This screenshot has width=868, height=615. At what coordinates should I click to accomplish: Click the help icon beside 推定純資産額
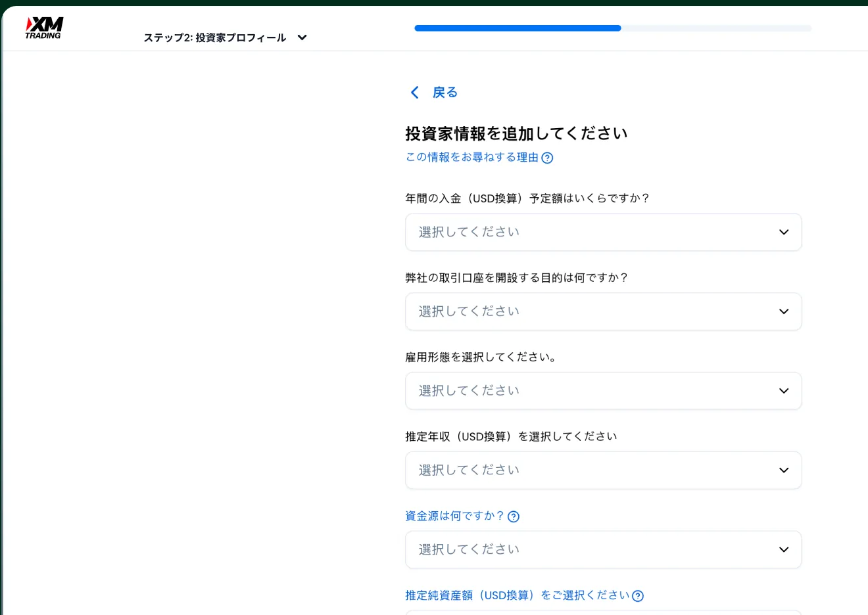(x=638, y=596)
